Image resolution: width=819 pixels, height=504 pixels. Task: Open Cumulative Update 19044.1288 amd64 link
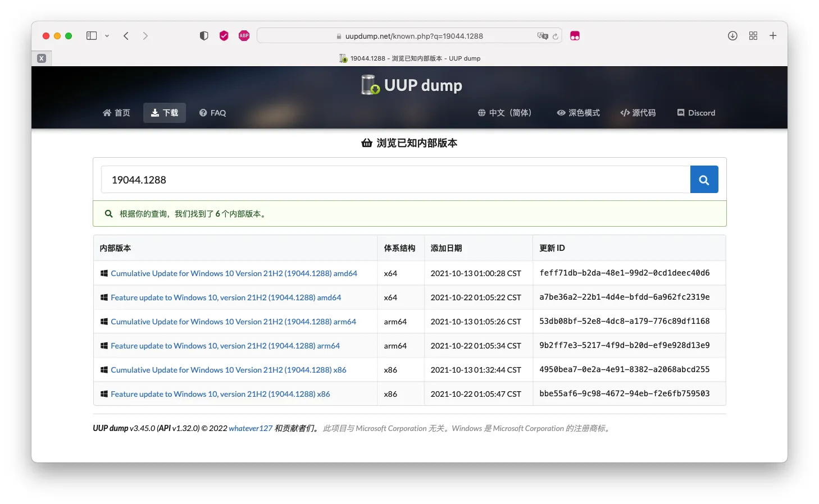234,273
